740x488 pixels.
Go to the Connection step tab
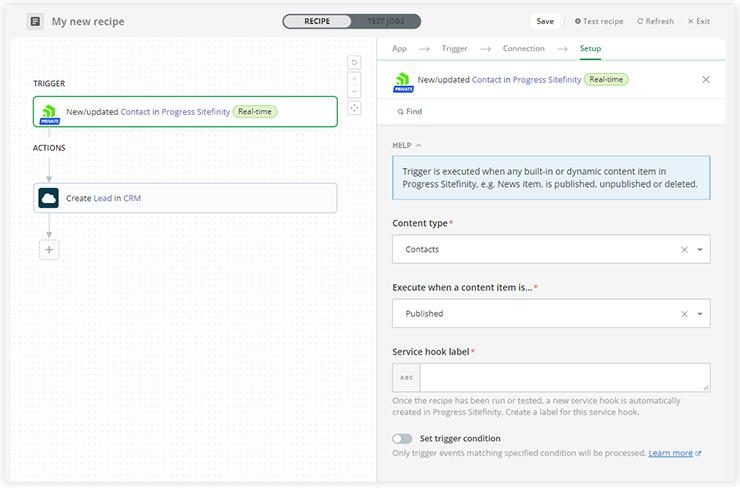pyautogui.click(x=523, y=48)
